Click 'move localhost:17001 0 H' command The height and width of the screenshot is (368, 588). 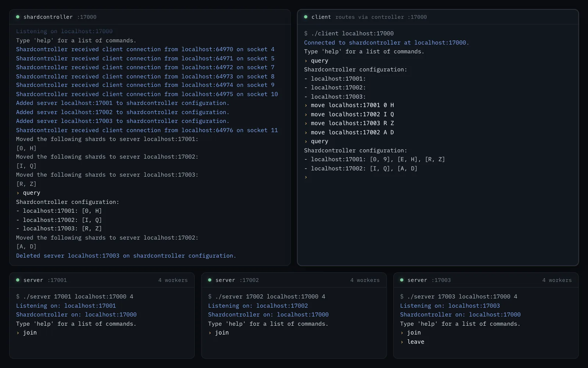tap(349, 105)
